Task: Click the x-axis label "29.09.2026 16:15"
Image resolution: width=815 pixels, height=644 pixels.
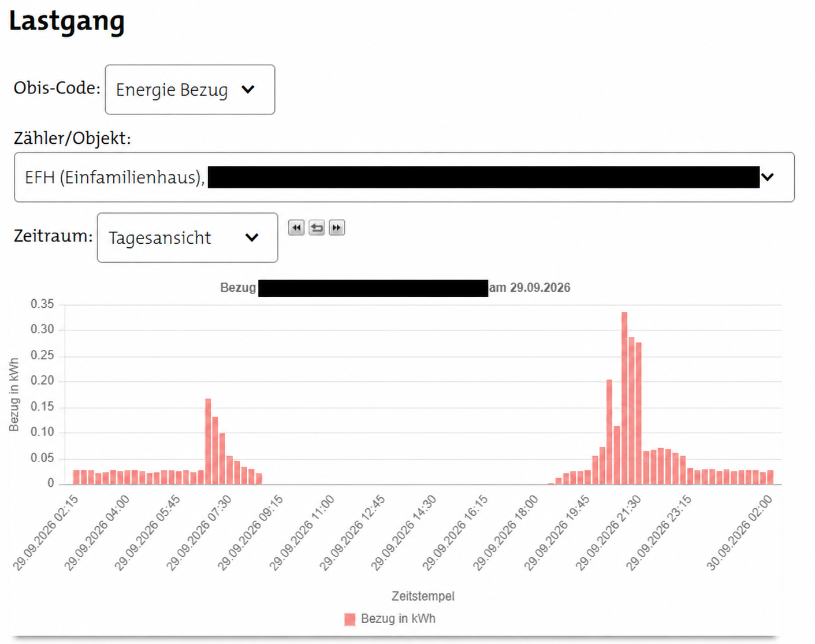Action: point(455,533)
